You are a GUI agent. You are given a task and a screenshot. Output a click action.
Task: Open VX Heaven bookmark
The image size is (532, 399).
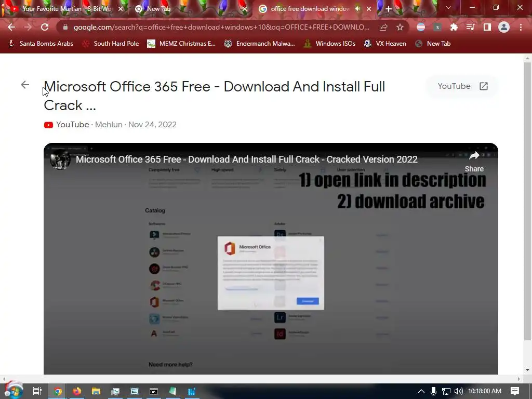coord(385,44)
